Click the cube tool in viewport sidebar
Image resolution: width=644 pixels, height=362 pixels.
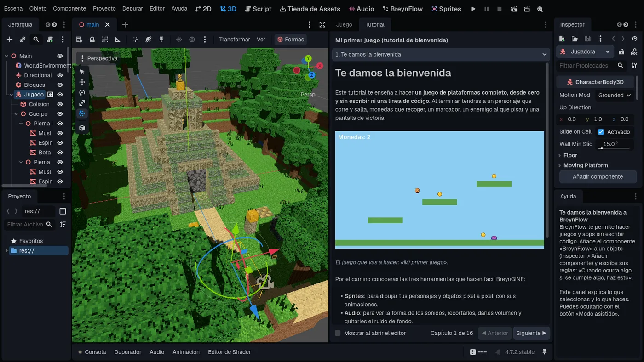[82, 128]
